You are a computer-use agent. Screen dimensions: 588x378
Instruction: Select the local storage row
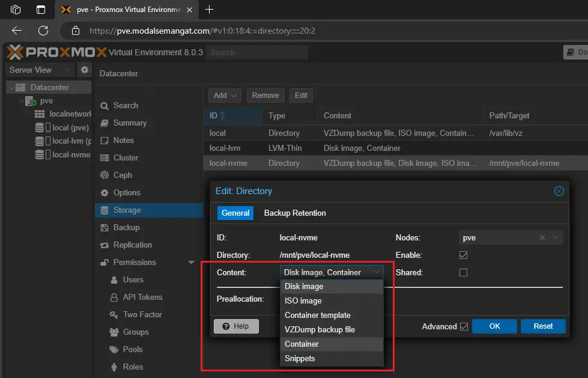(396, 133)
